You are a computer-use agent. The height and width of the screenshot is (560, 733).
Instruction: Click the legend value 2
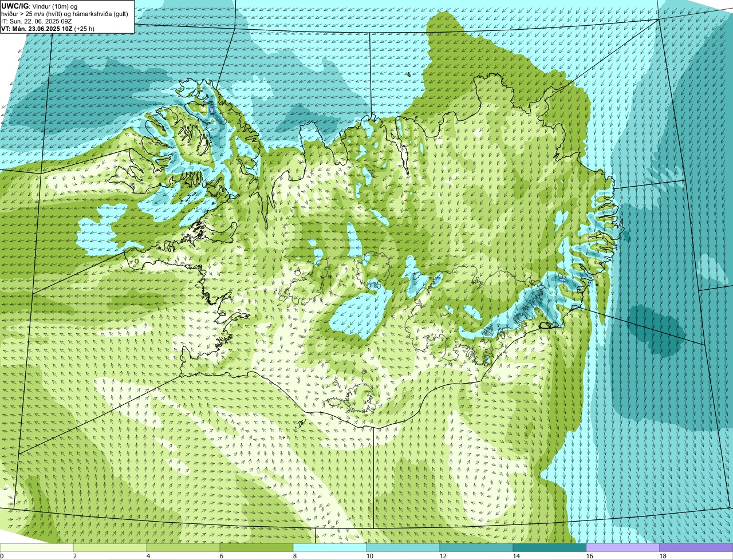coord(75,556)
